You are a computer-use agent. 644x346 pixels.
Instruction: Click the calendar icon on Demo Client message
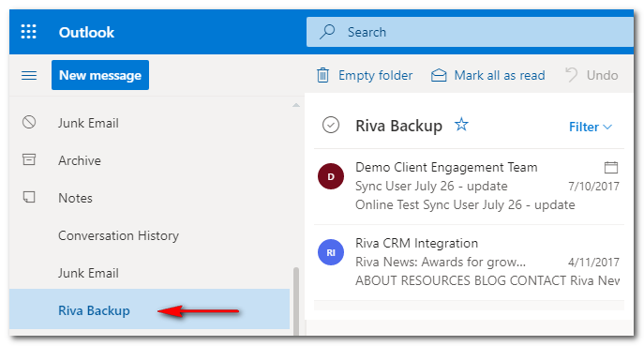611,167
